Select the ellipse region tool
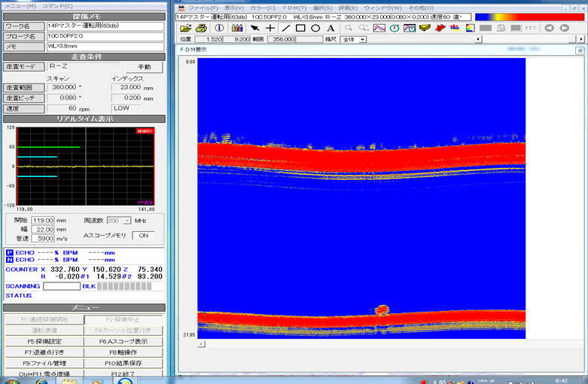 pyautogui.click(x=315, y=28)
